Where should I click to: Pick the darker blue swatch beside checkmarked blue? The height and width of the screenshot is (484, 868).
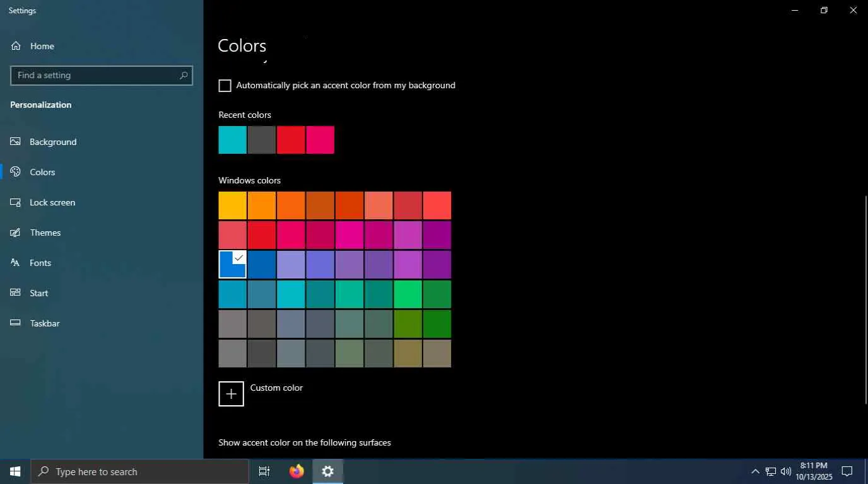[262, 265]
